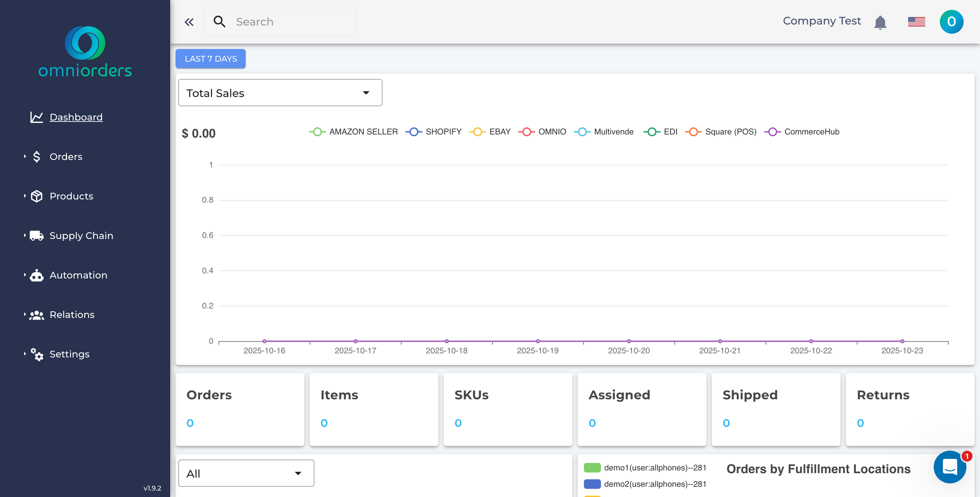Open the Automation robot icon
Image resolution: width=980 pixels, height=497 pixels.
tap(36, 275)
